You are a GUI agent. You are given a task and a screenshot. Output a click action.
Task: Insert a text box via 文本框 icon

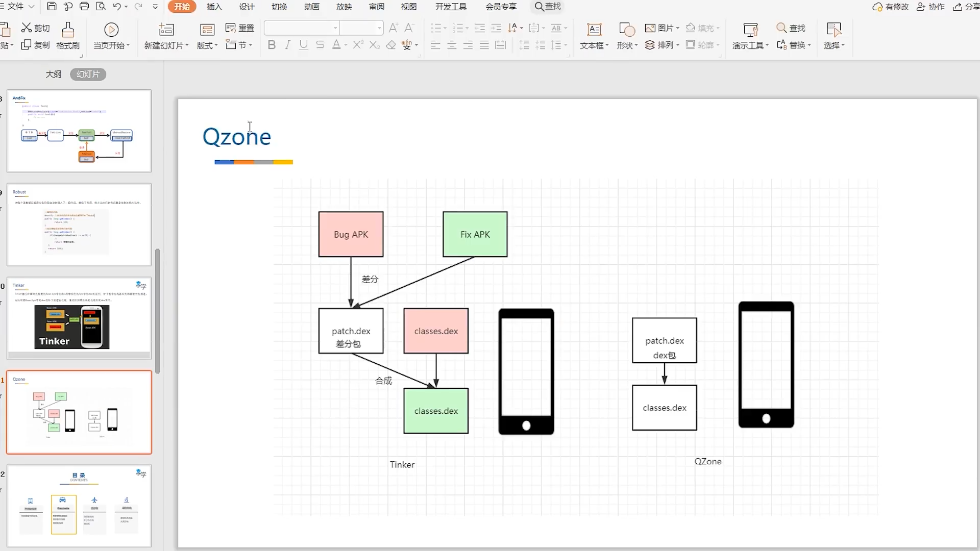click(594, 30)
